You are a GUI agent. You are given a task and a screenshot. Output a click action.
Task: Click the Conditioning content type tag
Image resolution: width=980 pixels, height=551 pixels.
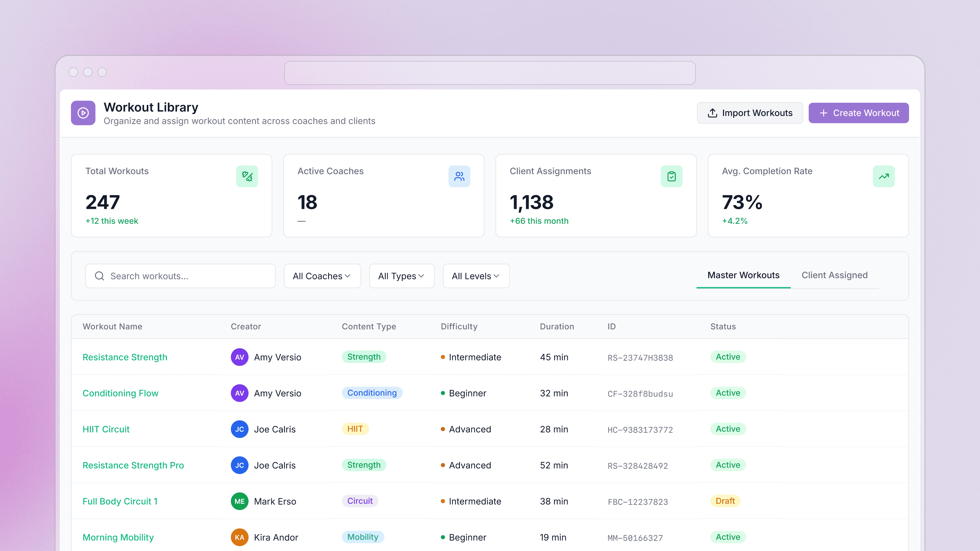click(x=372, y=393)
